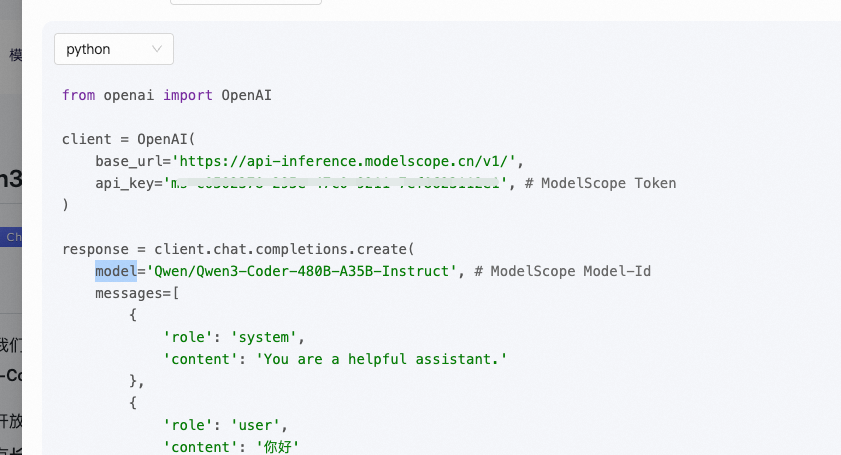Screen dimensions: 841x455
Task: Click the 'role': 'user' entry
Action: (225, 425)
